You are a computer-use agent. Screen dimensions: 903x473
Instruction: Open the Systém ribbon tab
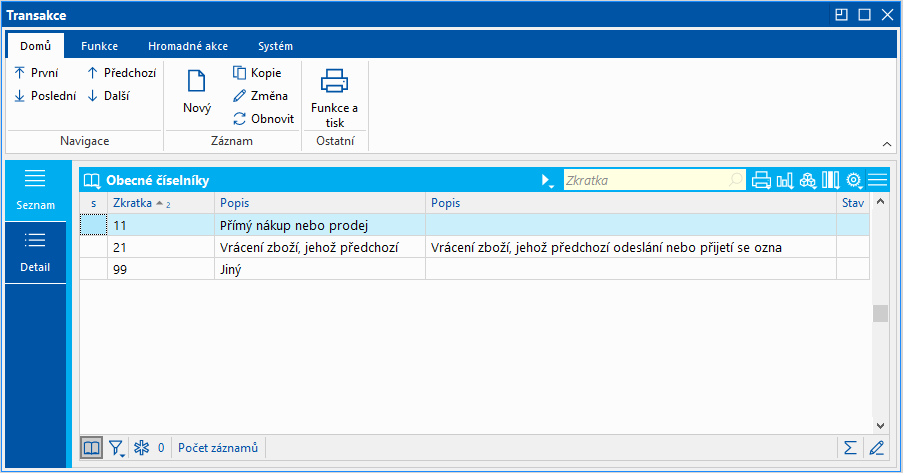(x=275, y=46)
